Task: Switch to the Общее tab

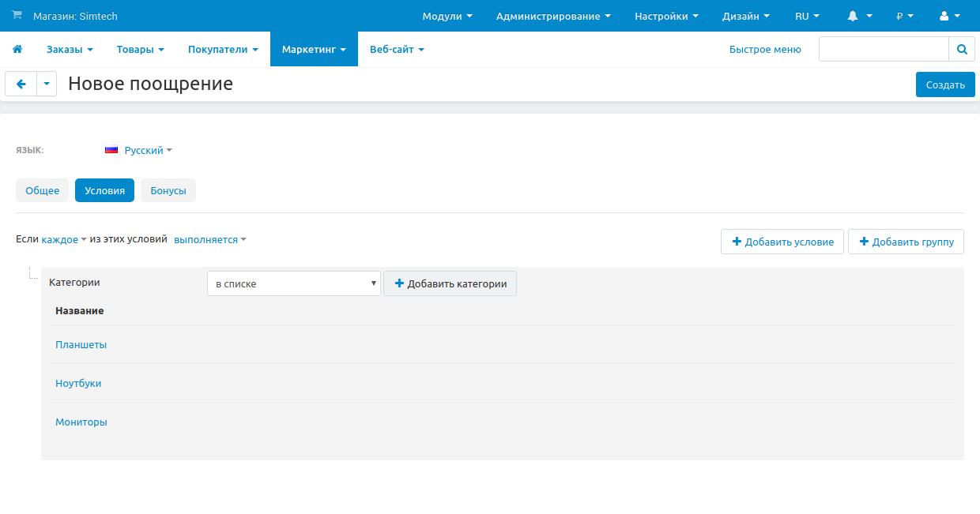Action: [x=42, y=190]
